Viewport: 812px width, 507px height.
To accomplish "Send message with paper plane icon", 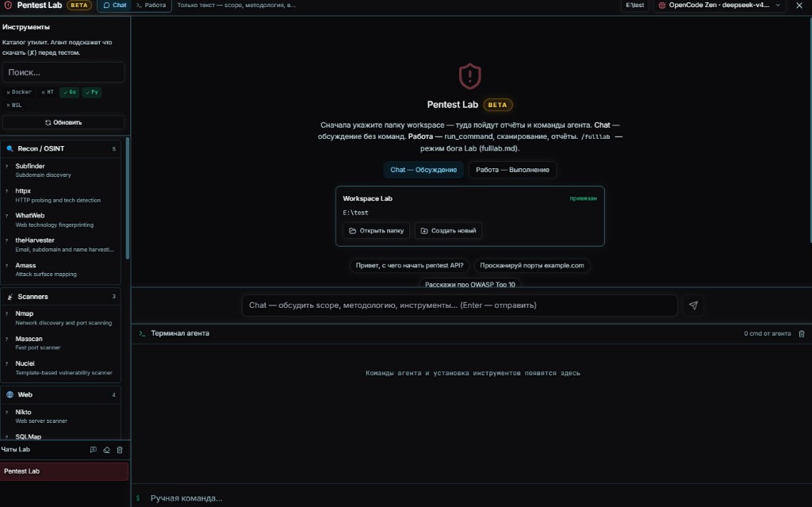I will [x=693, y=305].
